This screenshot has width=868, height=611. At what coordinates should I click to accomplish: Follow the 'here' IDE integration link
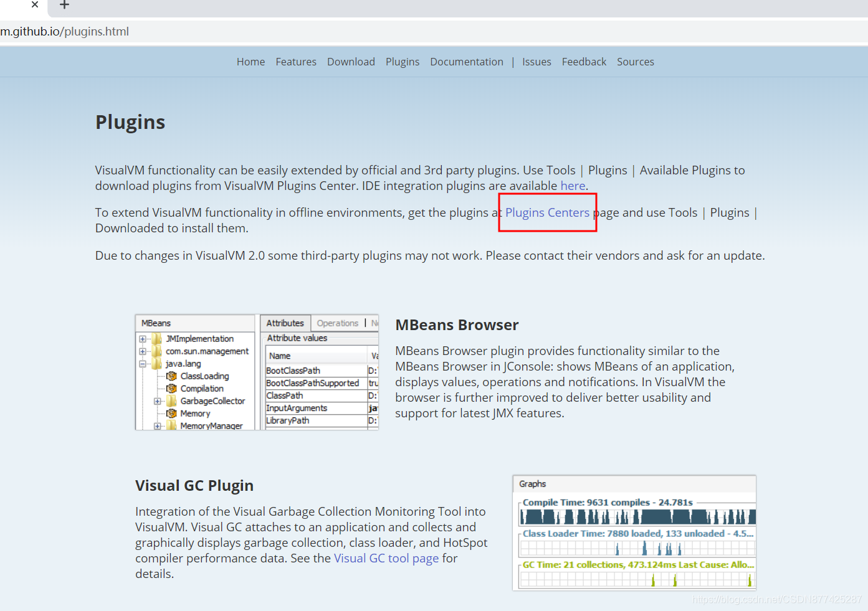[x=573, y=186]
